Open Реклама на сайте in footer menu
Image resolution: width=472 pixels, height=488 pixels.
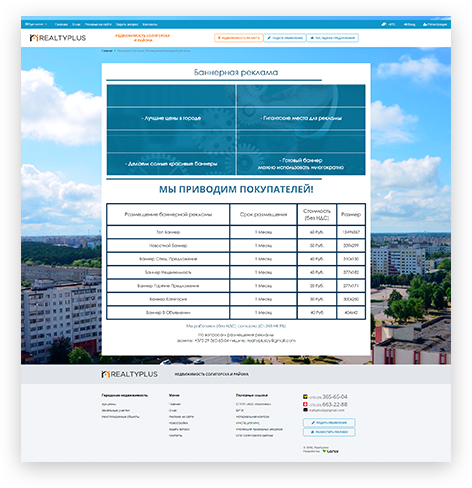click(181, 417)
